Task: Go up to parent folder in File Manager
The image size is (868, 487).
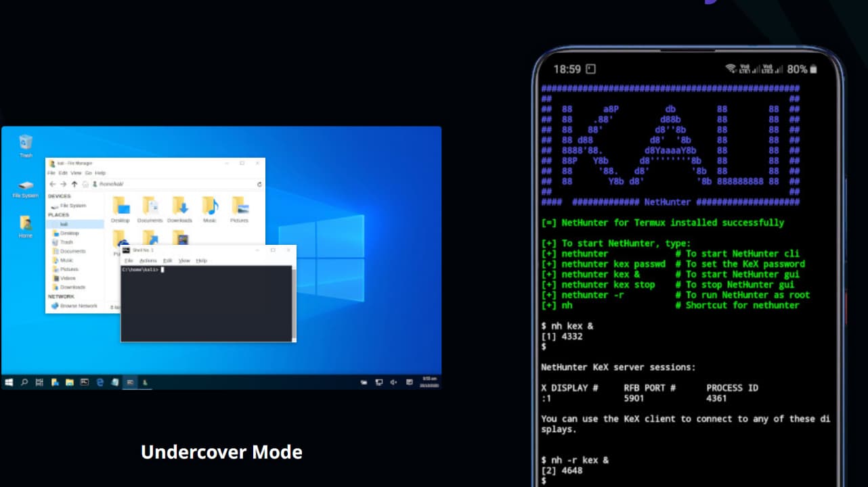Action: point(74,184)
